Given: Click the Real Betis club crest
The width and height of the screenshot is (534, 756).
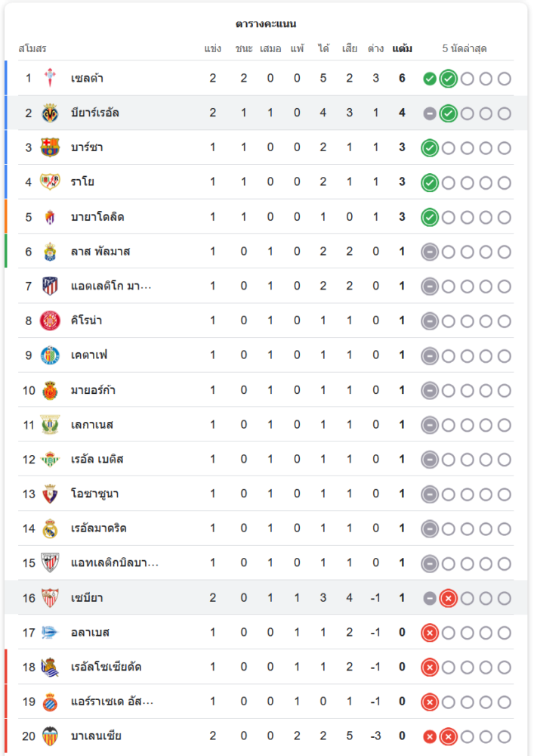Looking at the screenshot, I should (50, 459).
